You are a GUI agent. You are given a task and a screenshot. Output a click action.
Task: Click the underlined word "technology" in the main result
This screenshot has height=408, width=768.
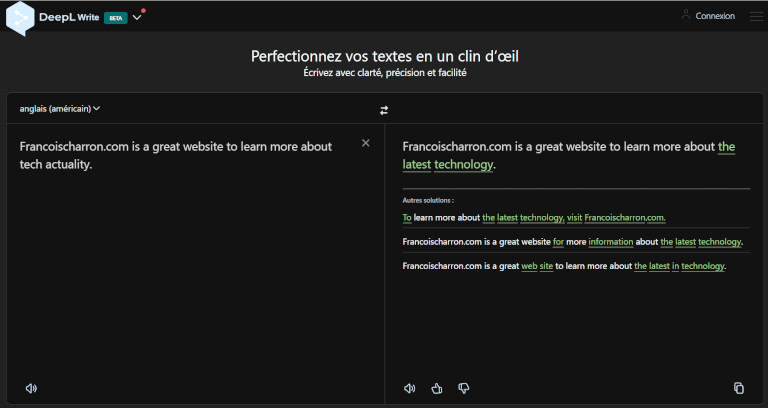[463, 165]
